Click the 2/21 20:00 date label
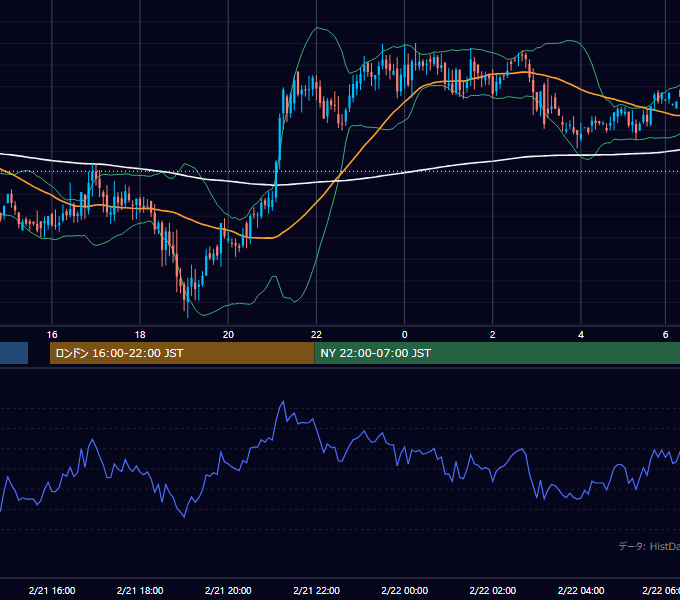 (228, 590)
